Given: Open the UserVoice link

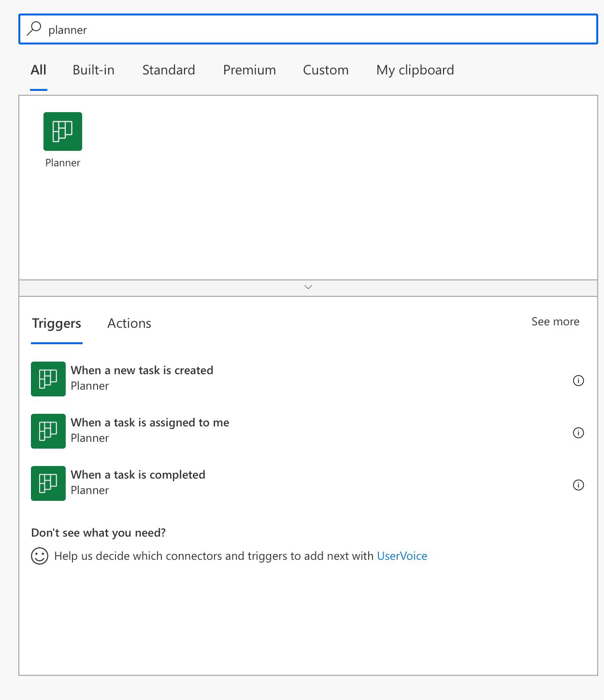Looking at the screenshot, I should pyautogui.click(x=402, y=556).
